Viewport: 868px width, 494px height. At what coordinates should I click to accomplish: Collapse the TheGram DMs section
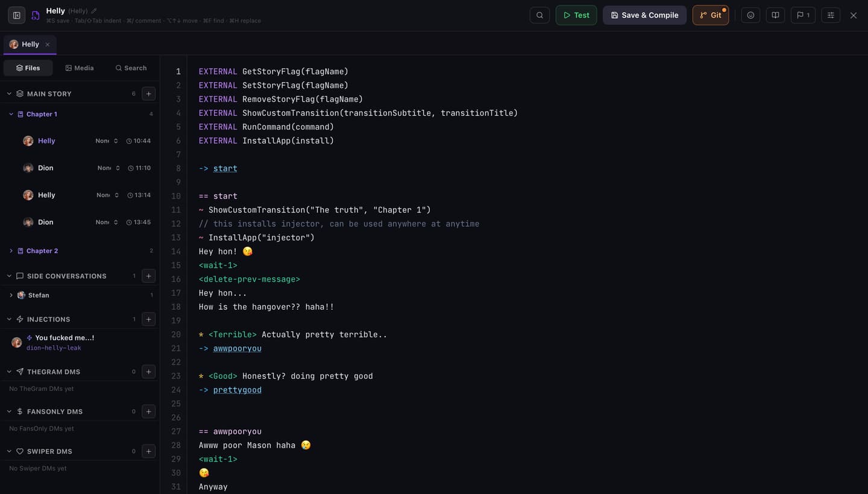click(9, 372)
